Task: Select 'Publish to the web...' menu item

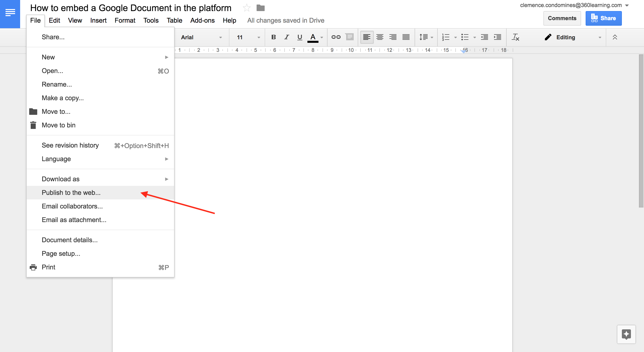Action: click(x=71, y=192)
